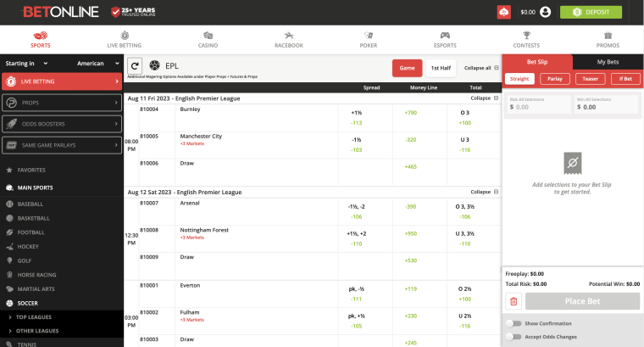Click the Props circular P icon
The width and height of the screenshot is (644, 347).
12,103
